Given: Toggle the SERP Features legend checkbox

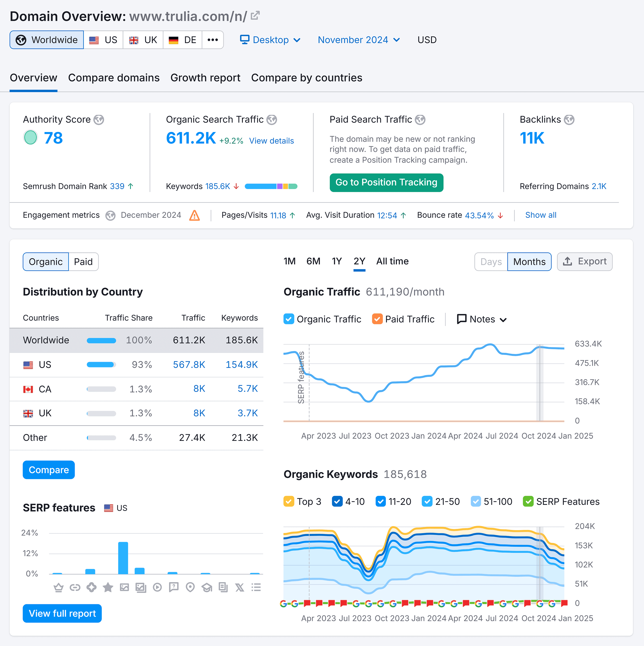Looking at the screenshot, I should (x=528, y=501).
